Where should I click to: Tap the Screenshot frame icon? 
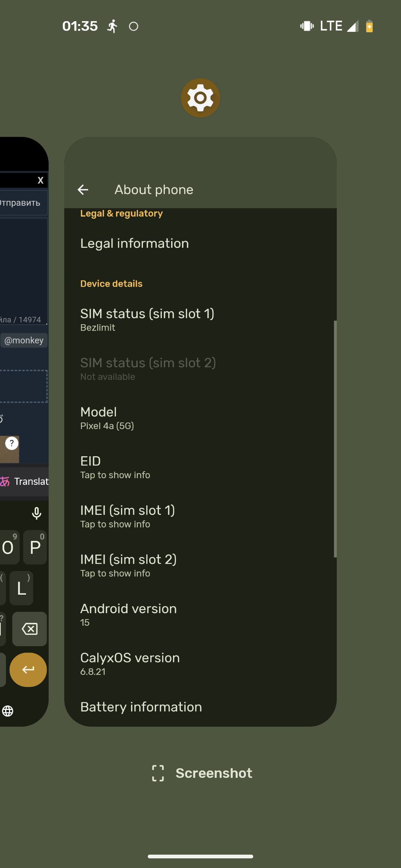158,773
